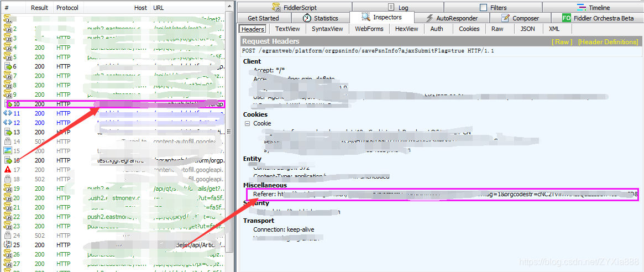This screenshot has width=644, height=272.
Task: Click the 'Connection: keep-alive' header
Action: pyautogui.click(x=283, y=229)
